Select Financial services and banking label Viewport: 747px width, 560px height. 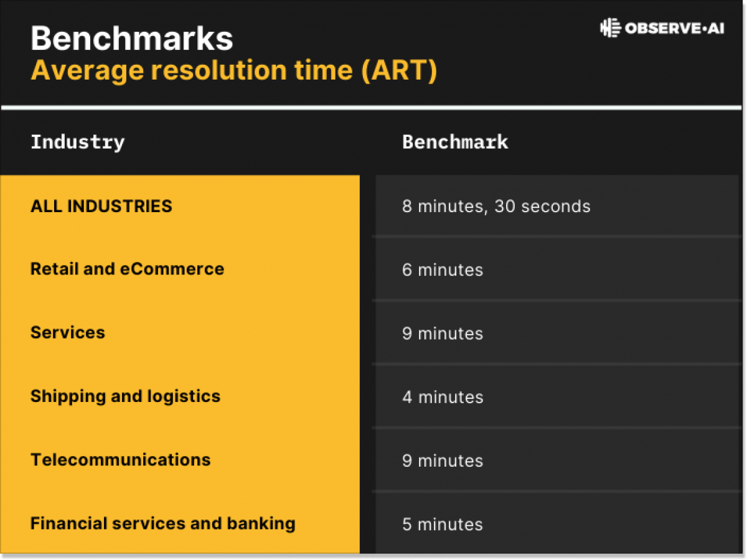pyautogui.click(x=162, y=523)
